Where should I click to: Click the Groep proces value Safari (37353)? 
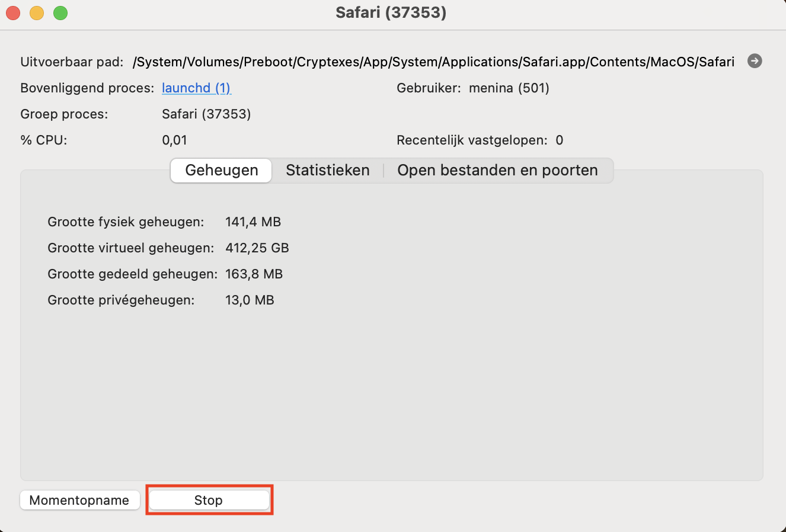click(x=206, y=114)
